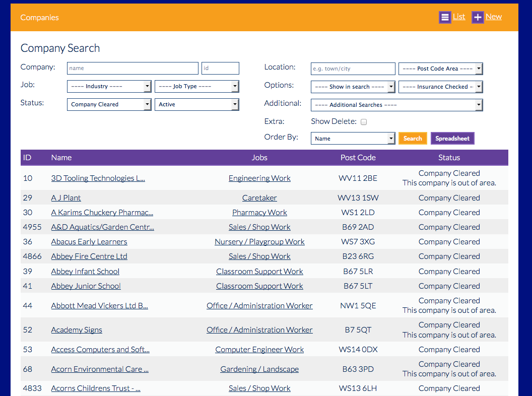
Task: Click Office / Administration Worker for Academy Signs
Action: click(259, 330)
